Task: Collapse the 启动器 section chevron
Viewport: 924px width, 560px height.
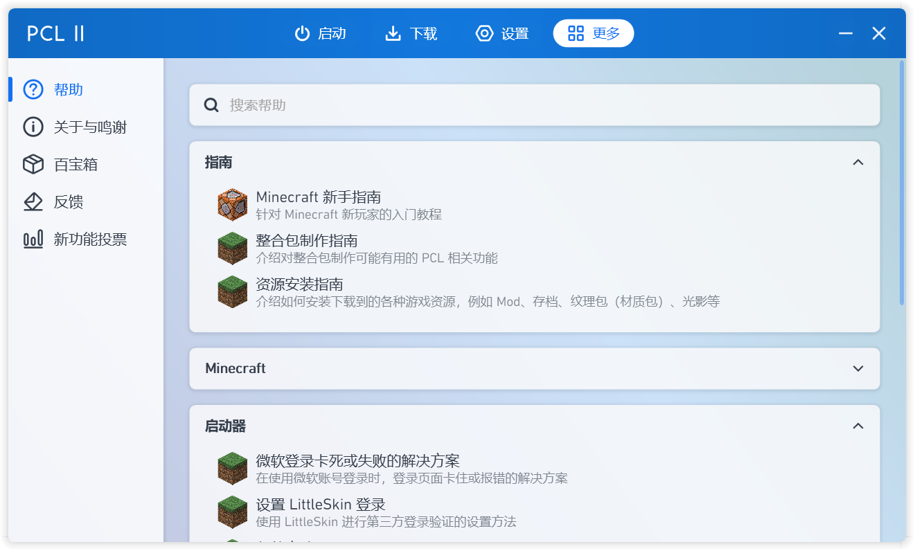Action: [858, 426]
